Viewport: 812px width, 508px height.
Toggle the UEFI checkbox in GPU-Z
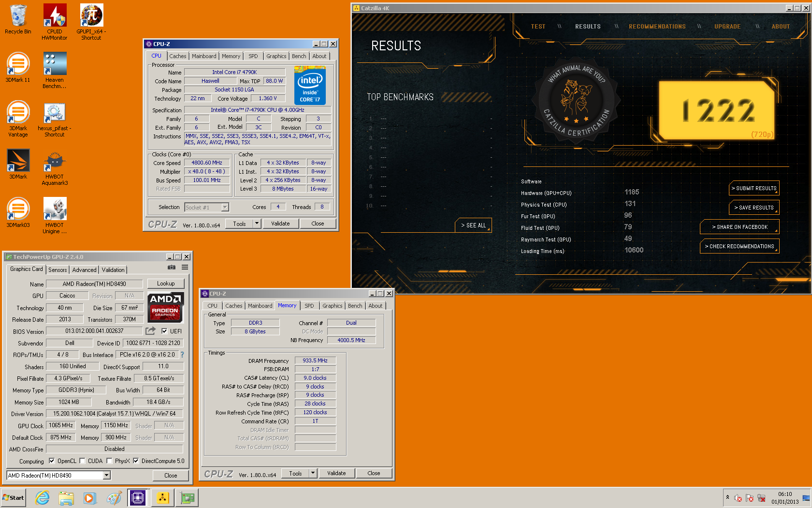tap(164, 331)
